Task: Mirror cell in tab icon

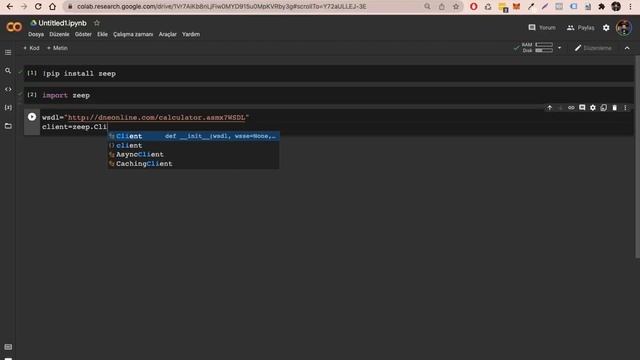Action: click(x=604, y=108)
